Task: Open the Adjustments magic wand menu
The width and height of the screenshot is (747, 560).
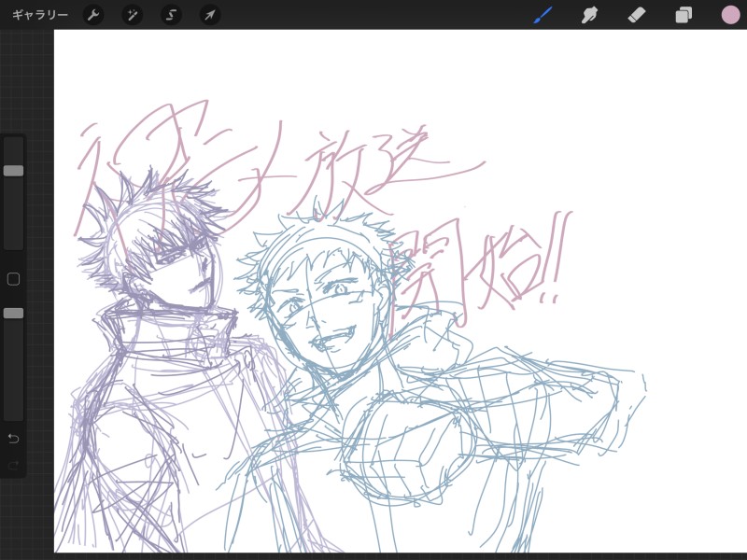Action: pyautogui.click(x=132, y=15)
